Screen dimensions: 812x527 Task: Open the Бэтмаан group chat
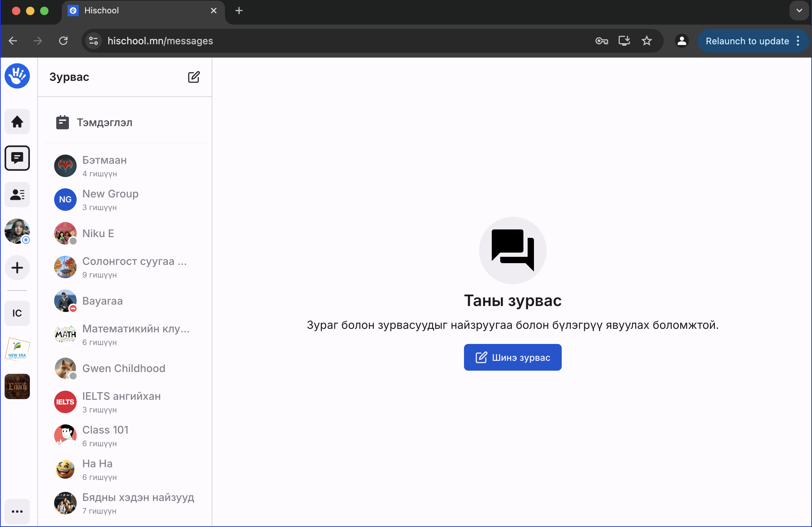point(104,166)
